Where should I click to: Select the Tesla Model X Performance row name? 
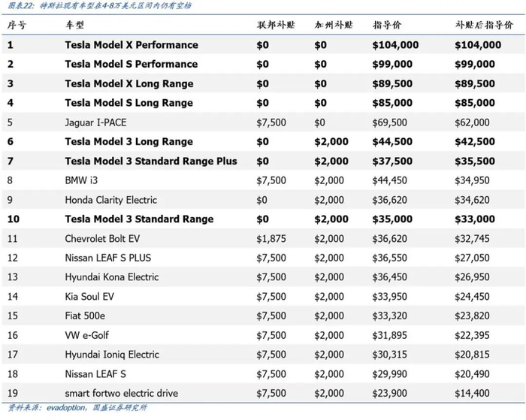coord(131,45)
